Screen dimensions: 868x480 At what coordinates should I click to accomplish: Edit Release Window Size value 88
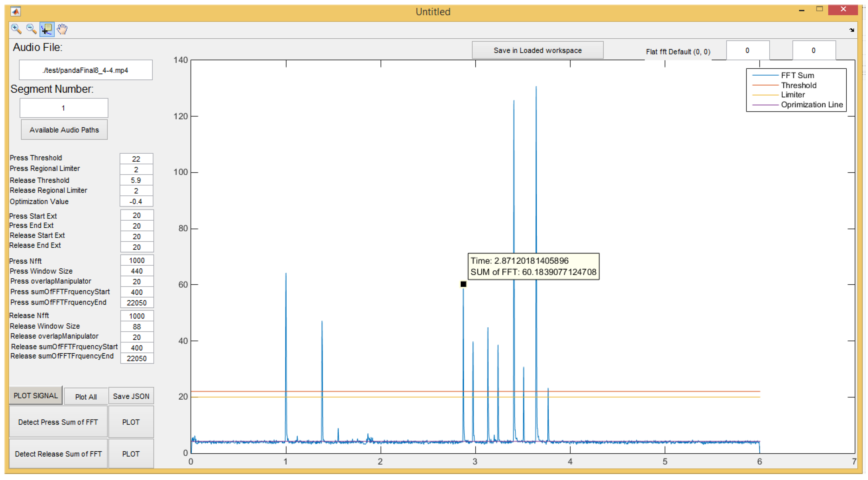(x=137, y=327)
